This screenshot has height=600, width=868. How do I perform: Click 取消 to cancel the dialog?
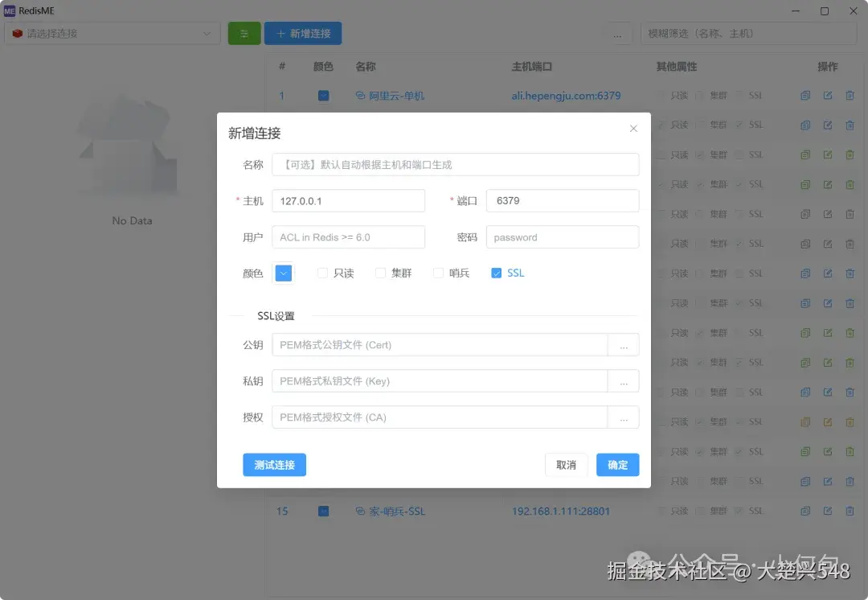point(566,465)
